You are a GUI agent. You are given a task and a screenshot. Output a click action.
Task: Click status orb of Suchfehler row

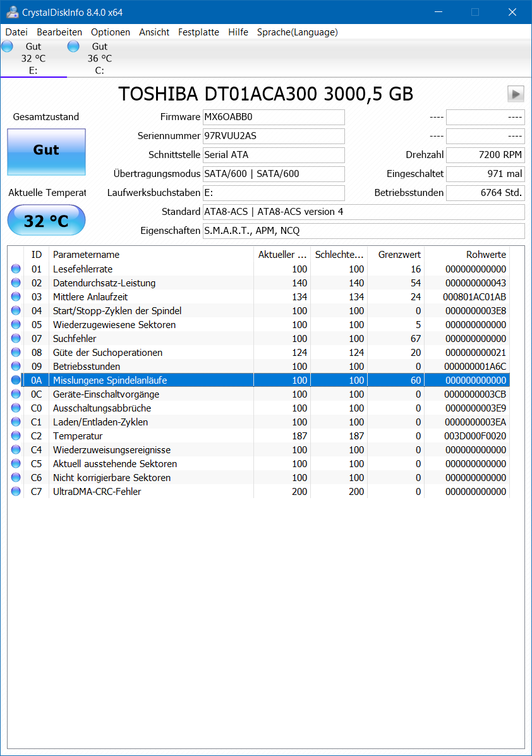[x=16, y=338]
